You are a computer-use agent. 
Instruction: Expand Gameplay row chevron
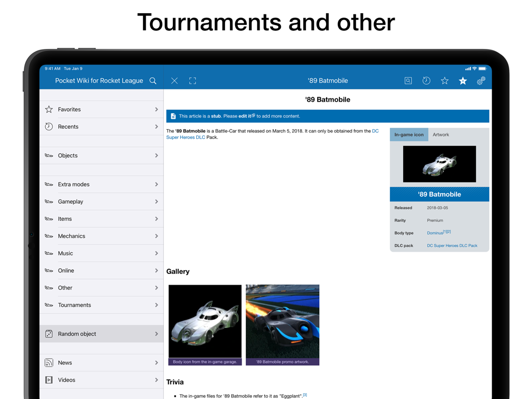(156, 202)
